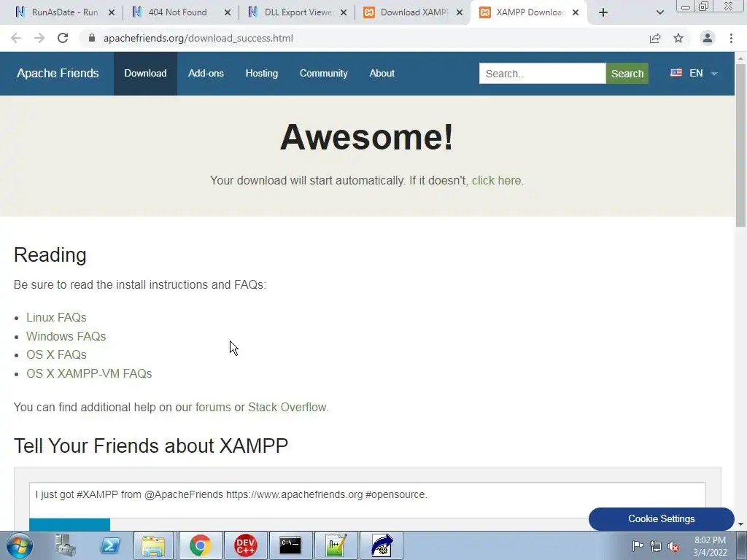Open the forums link
The height and width of the screenshot is (560, 747).
[x=213, y=407]
